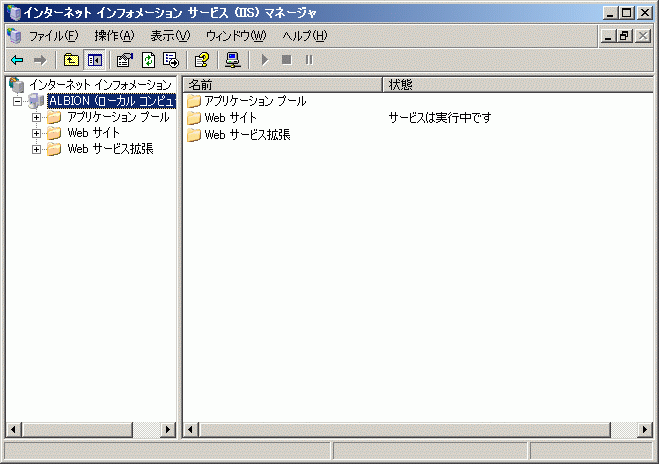Click the Back arrow toolbar icon

[x=17, y=60]
